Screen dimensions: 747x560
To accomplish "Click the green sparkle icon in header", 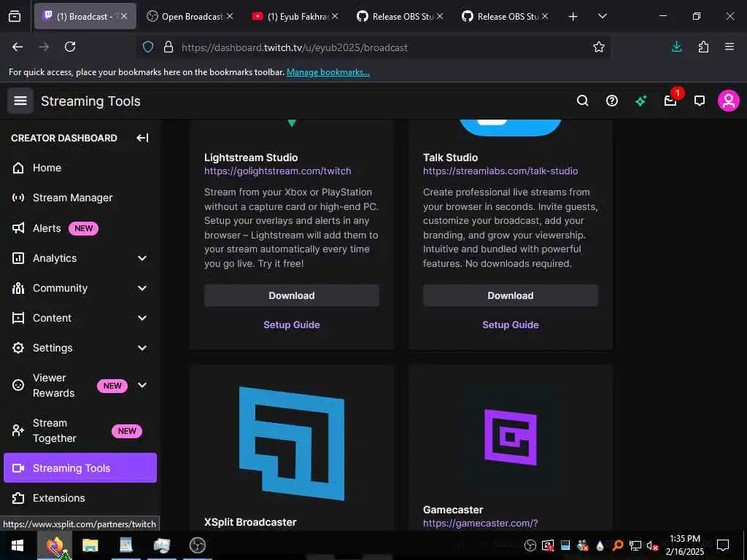I will 640,101.
